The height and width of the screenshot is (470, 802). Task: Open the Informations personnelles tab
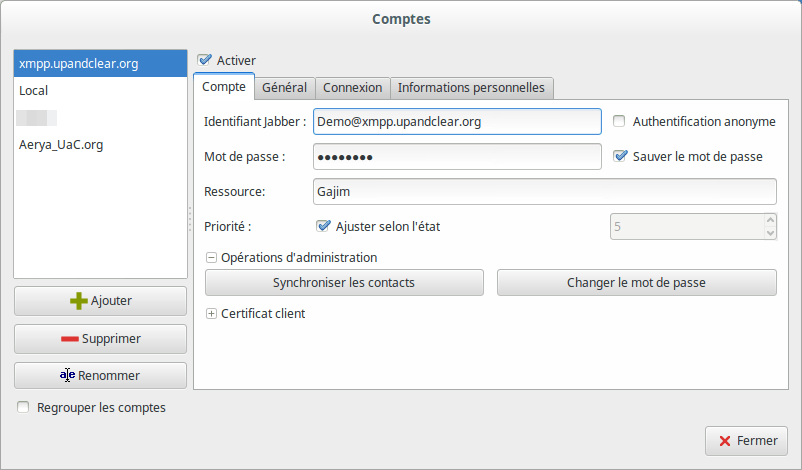(471, 88)
